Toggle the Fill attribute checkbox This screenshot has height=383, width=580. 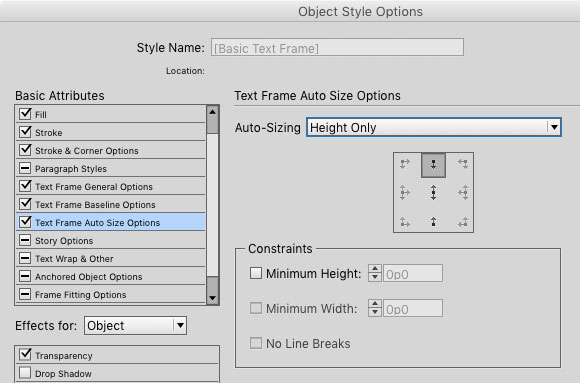pos(25,114)
